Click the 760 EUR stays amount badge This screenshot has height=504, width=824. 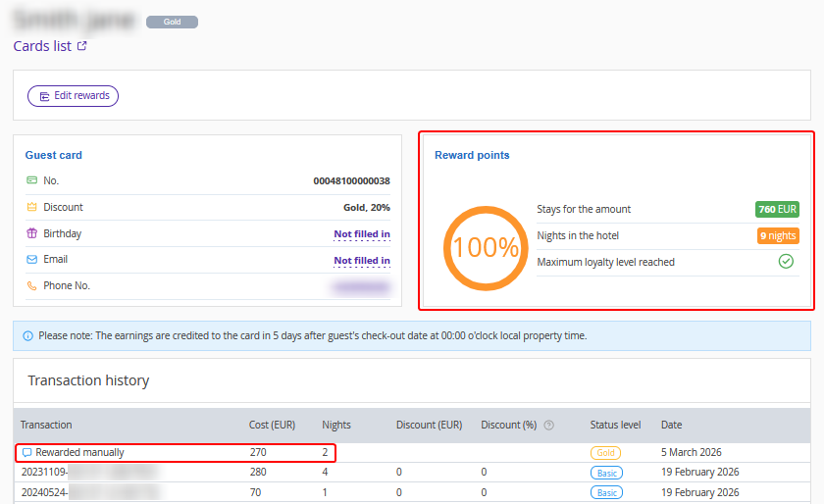click(x=777, y=210)
